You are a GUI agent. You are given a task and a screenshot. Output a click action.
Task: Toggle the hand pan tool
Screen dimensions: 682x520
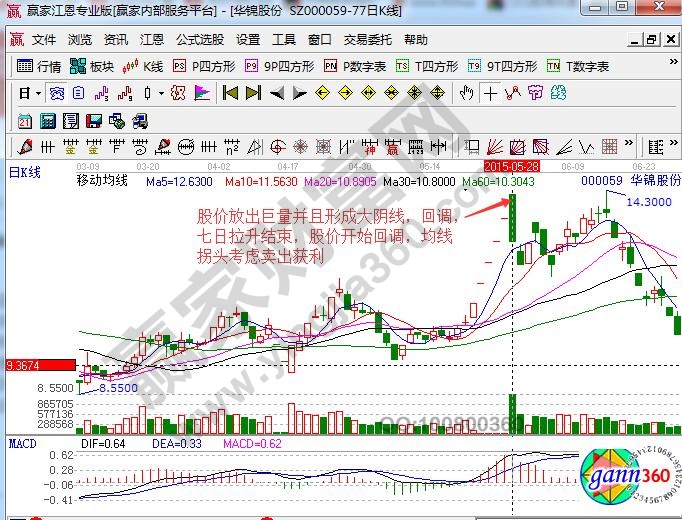pyautogui.click(x=466, y=93)
